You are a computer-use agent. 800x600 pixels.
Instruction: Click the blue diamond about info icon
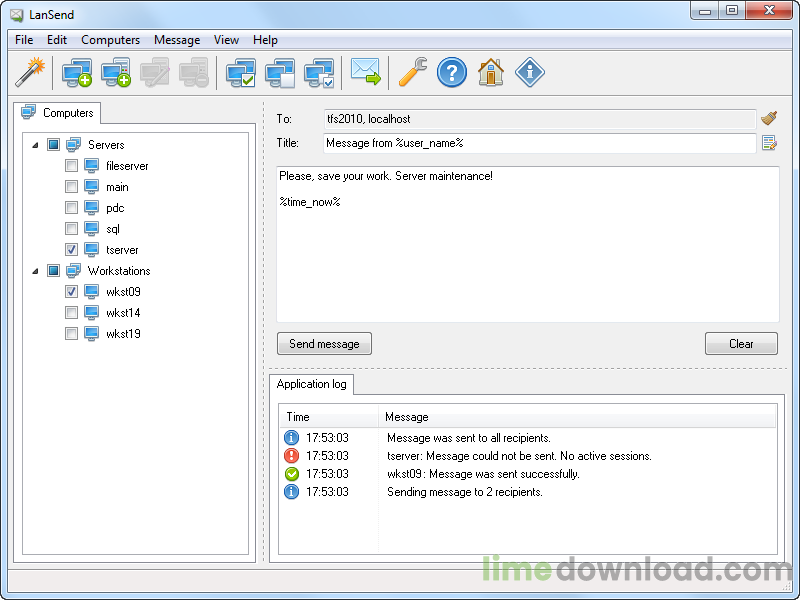[530, 72]
